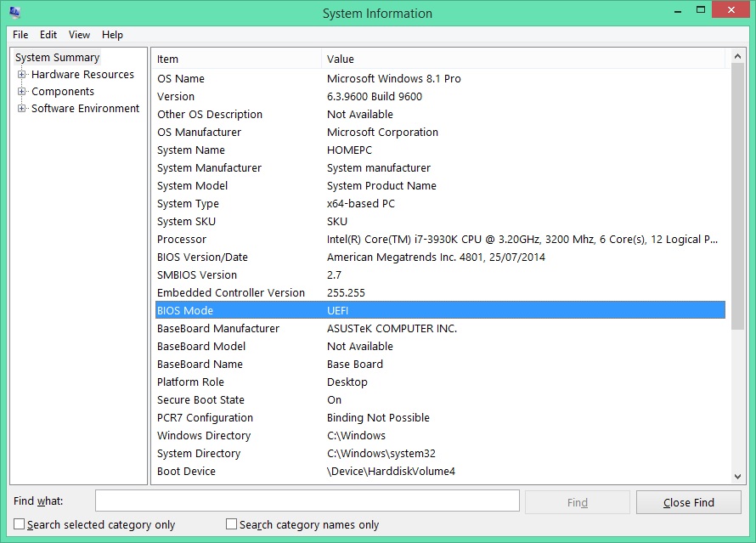The height and width of the screenshot is (543, 756).
Task: Select the Other OS Description row
Action: click(440, 114)
